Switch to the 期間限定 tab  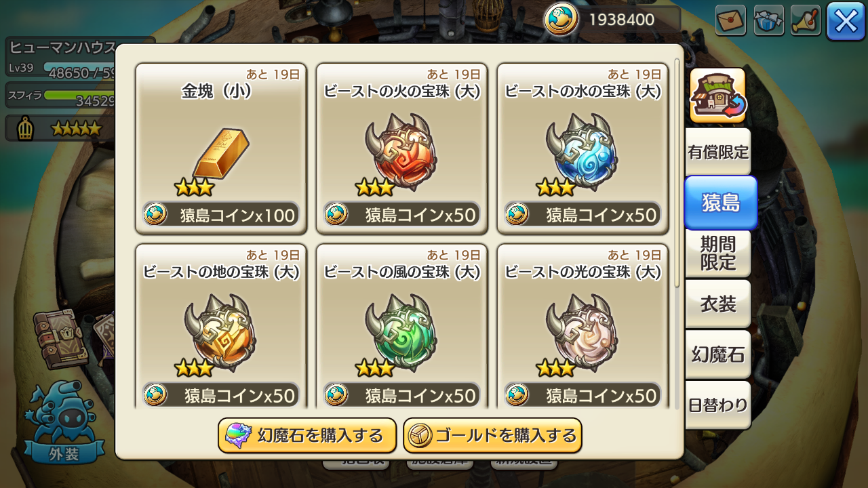click(718, 253)
